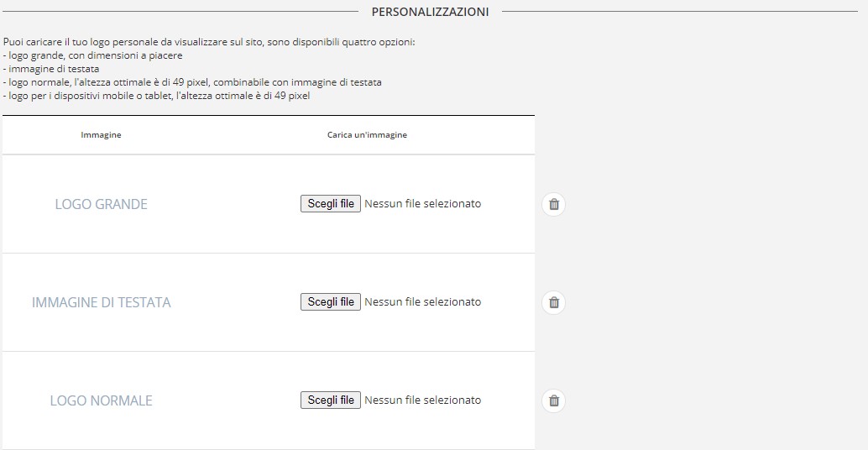This screenshot has height=450, width=868.
Task: Select the LOGO NORMALE placeholder image
Action: pos(101,400)
